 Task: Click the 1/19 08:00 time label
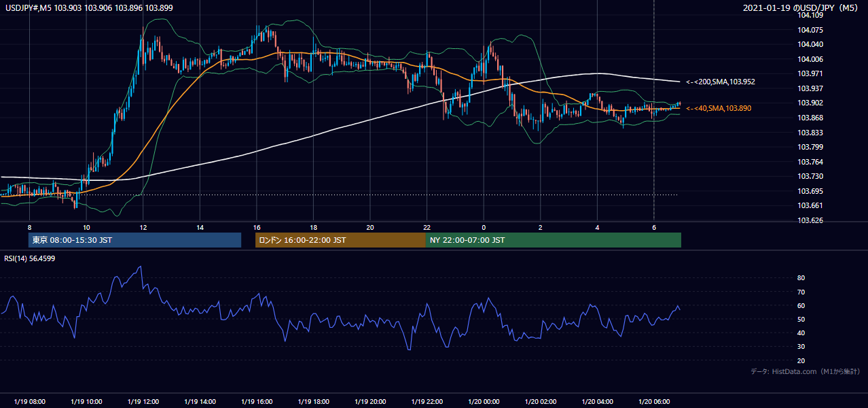(30, 402)
